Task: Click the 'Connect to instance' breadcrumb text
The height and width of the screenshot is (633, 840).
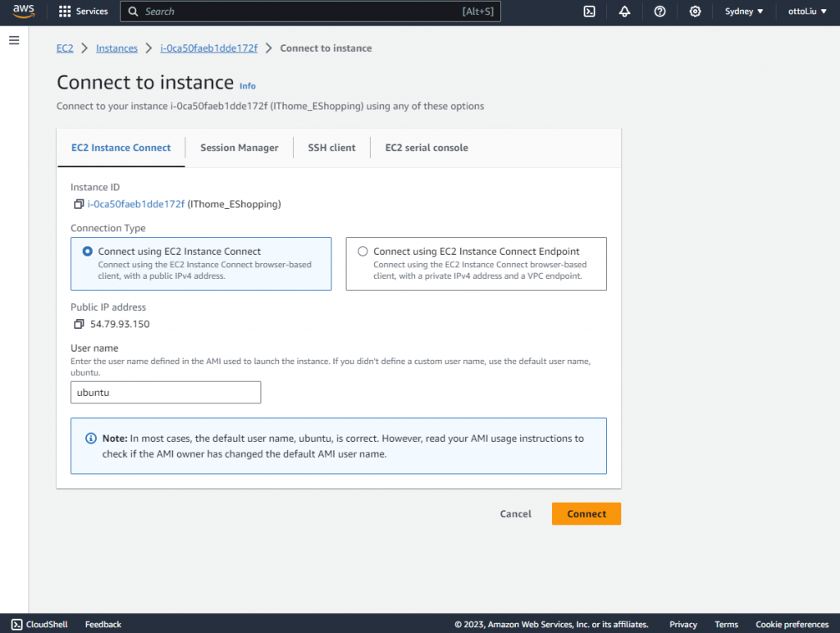Action: [326, 48]
